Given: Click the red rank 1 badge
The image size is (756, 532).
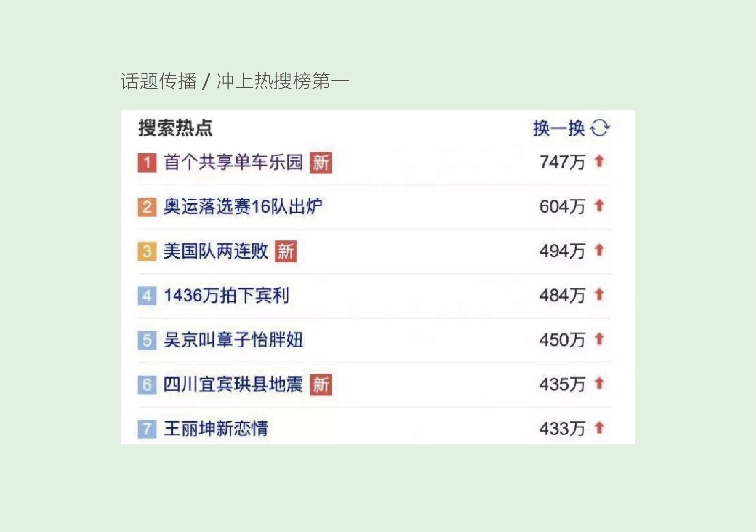Looking at the screenshot, I should point(147,163).
